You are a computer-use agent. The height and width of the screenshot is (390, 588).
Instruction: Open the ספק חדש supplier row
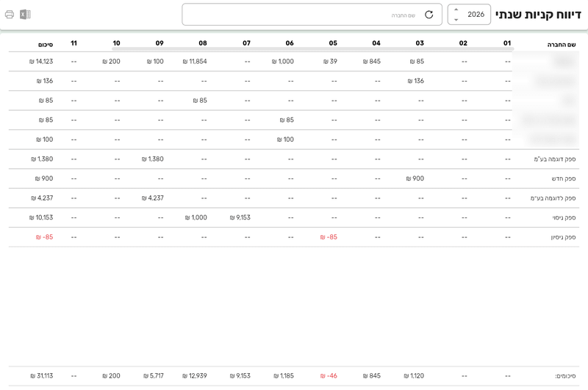point(294,178)
